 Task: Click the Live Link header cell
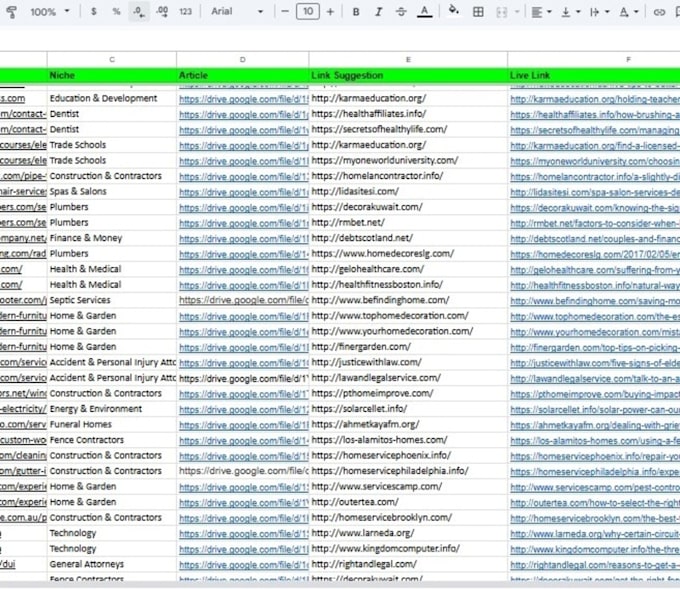594,75
